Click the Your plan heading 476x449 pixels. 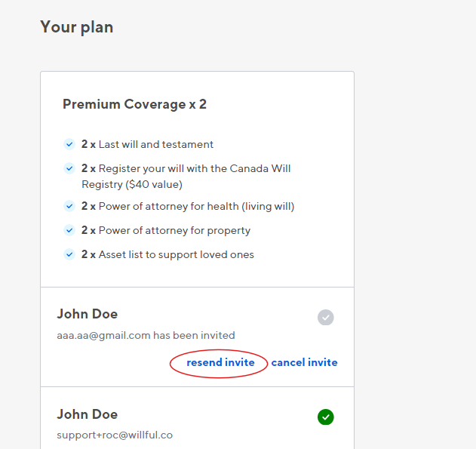[77, 27]
